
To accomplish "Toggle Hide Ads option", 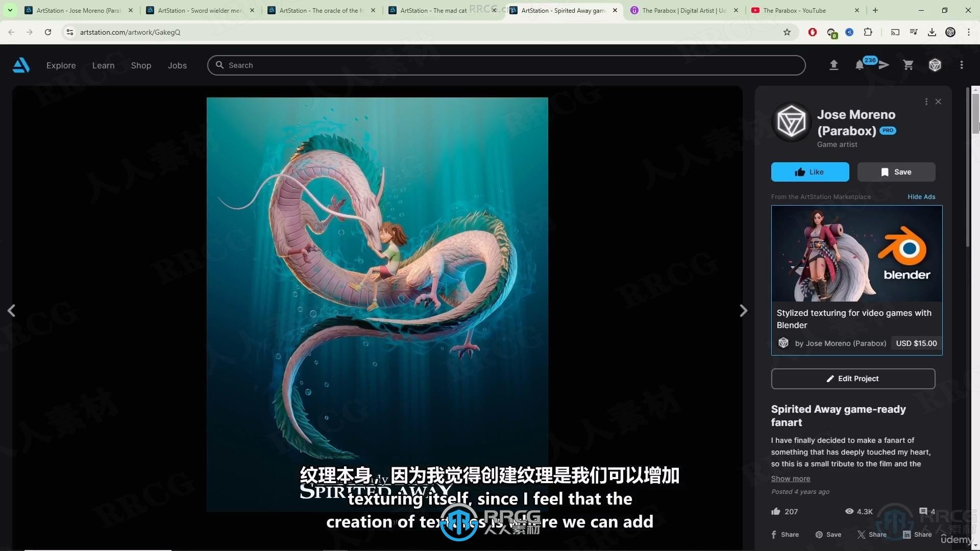I will [921, 196].
